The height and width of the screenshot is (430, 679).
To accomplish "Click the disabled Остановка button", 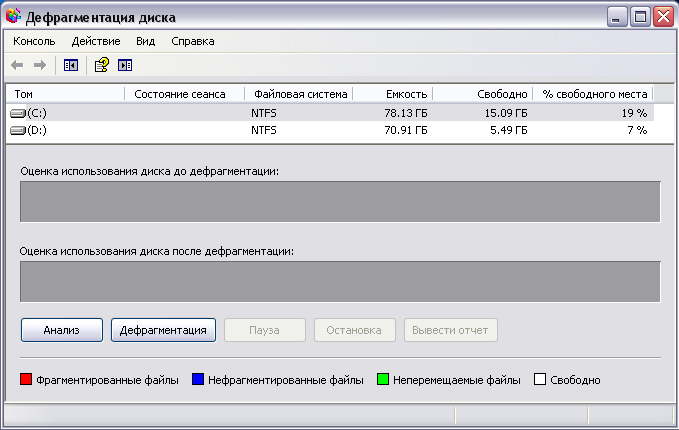I will point(354,330).
